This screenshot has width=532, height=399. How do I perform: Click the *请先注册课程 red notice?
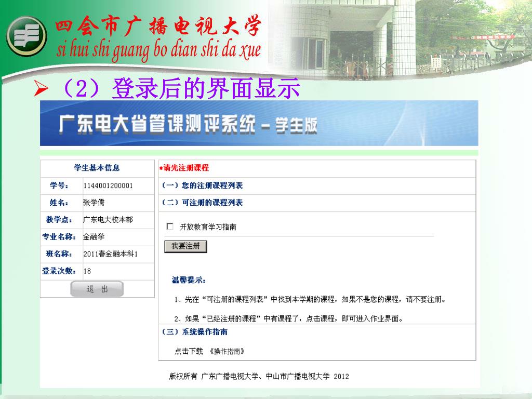tap(184, 168)
